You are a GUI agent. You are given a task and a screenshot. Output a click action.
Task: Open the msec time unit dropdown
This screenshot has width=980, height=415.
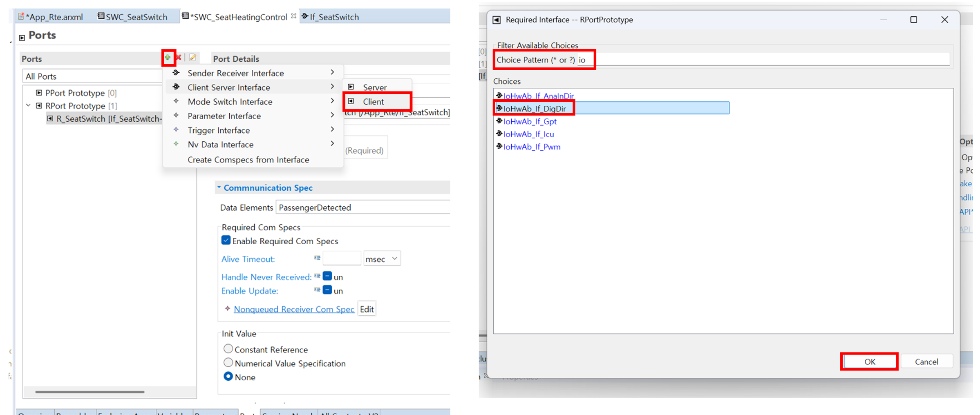382,259
